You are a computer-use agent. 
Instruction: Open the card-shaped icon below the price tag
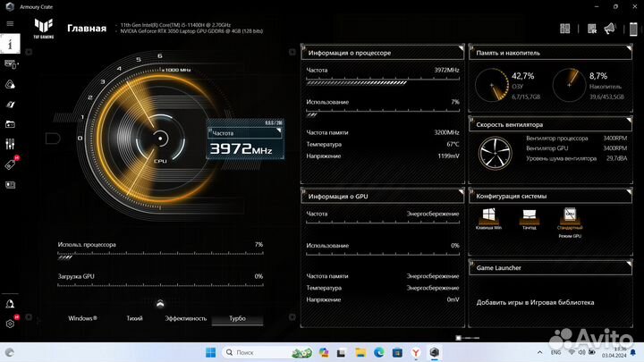(10, 185)
